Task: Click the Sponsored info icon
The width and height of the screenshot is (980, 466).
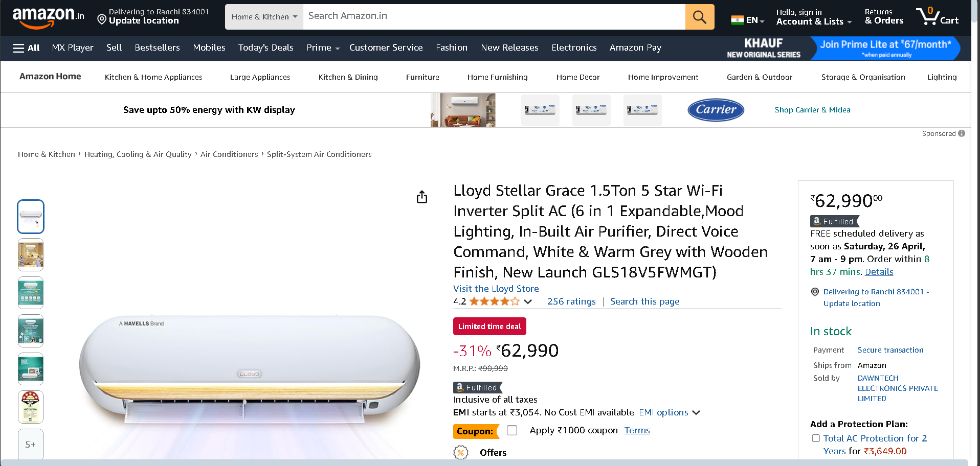Action: point(962,133)
